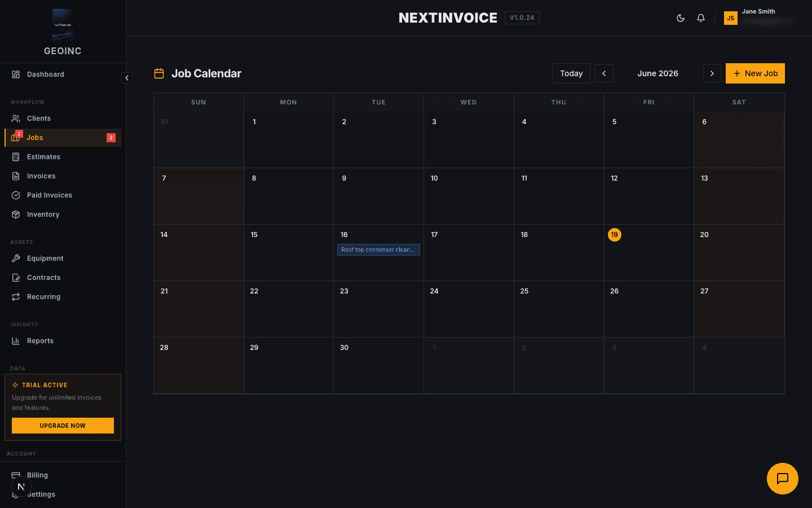
Task: Open Settings menu item
Action: [x=63, y=494]
